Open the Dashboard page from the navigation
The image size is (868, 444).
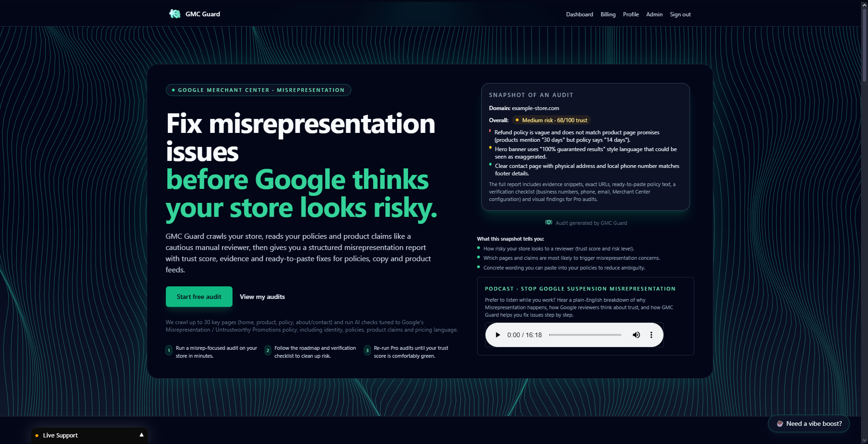click(x=579, y=14)
